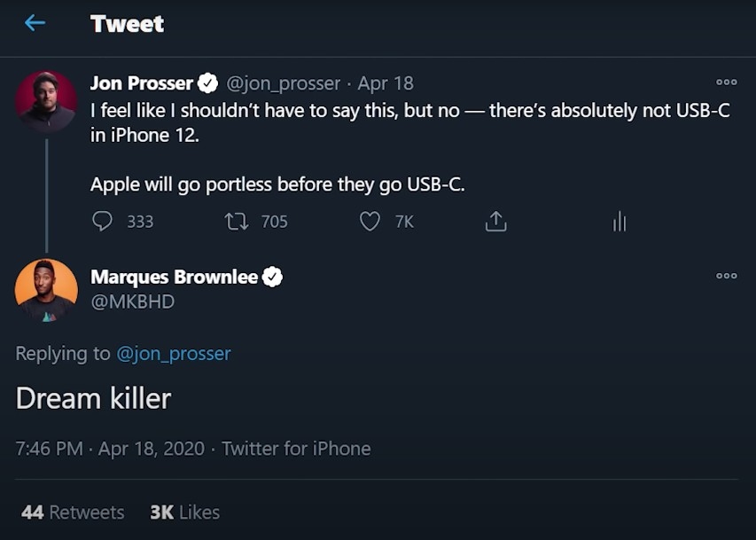View tweet analytics via the bar chart icon
Viewport: 756px width, 540px height.
click(x=619, y=222)
